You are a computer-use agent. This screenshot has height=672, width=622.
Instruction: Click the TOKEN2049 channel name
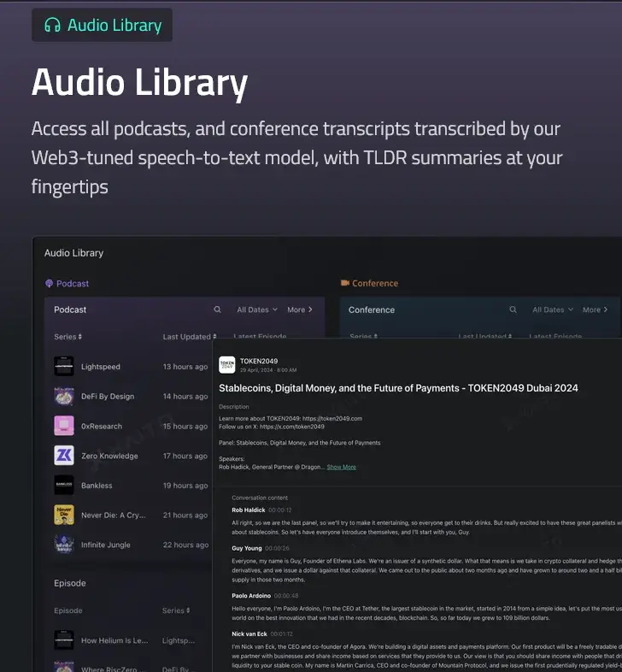[259, 361]
